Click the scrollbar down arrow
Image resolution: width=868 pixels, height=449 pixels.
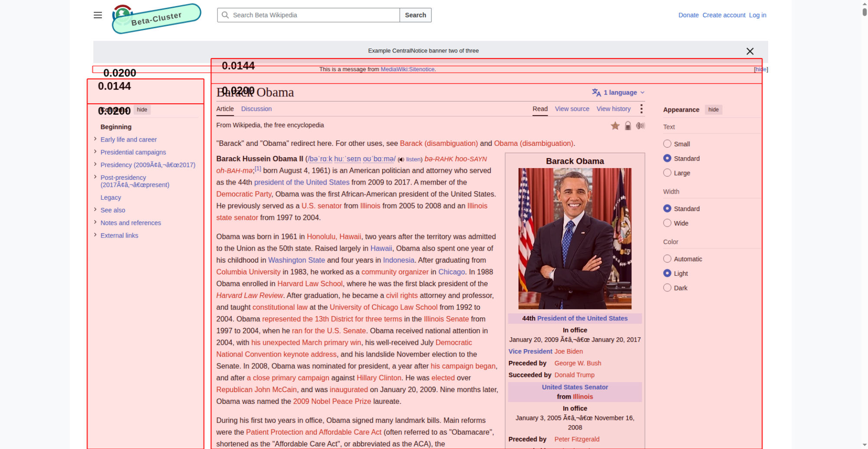click(x=864, y=445)
